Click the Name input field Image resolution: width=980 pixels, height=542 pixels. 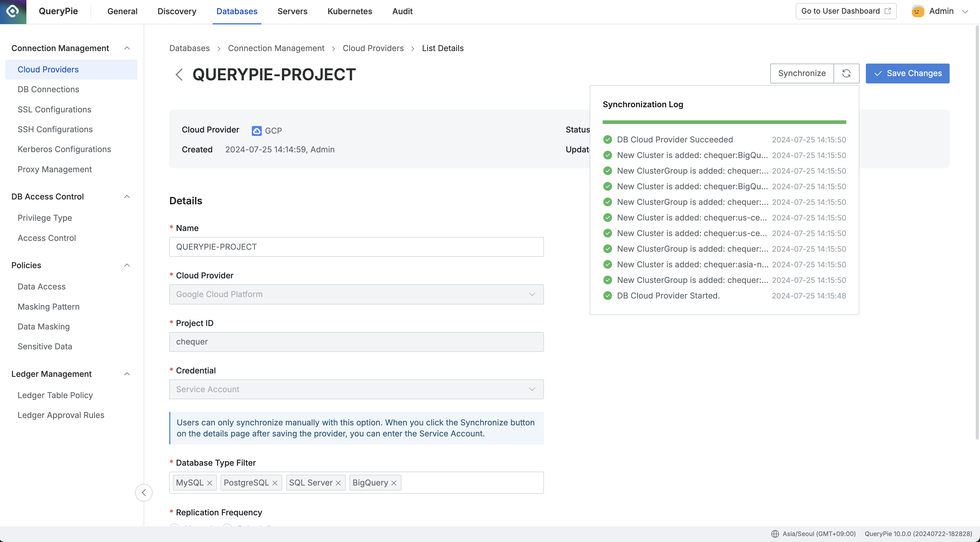coord(356,247)
